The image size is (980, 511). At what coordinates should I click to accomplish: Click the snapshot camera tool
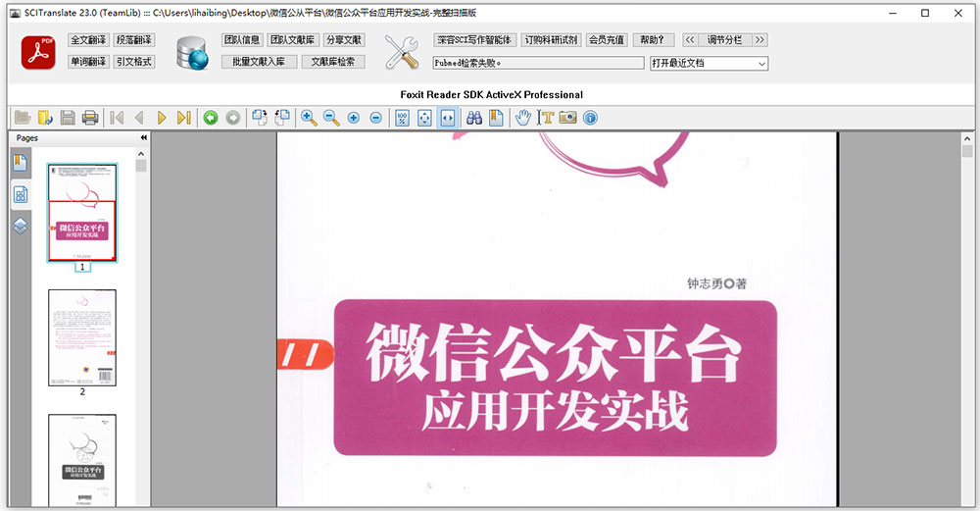click(x=568, y=118)
